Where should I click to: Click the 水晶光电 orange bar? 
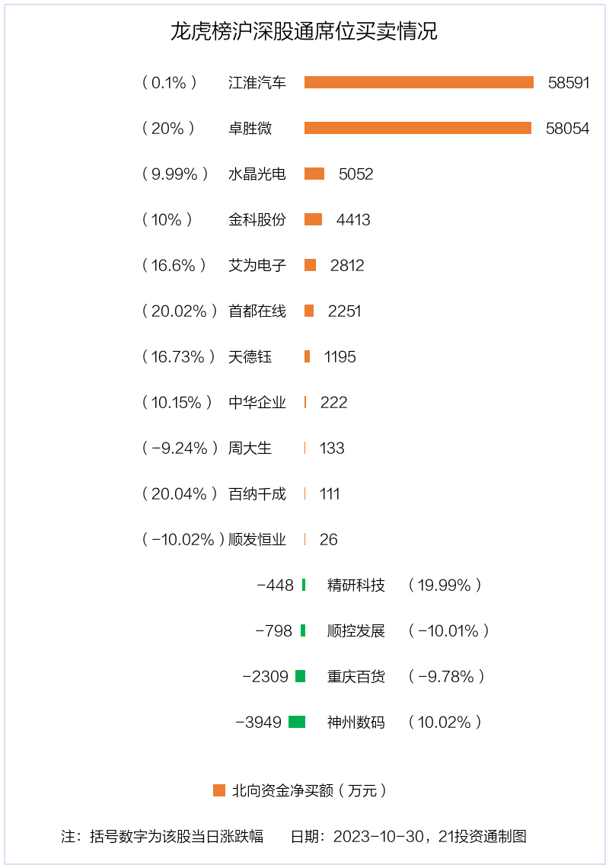point(314,174)
